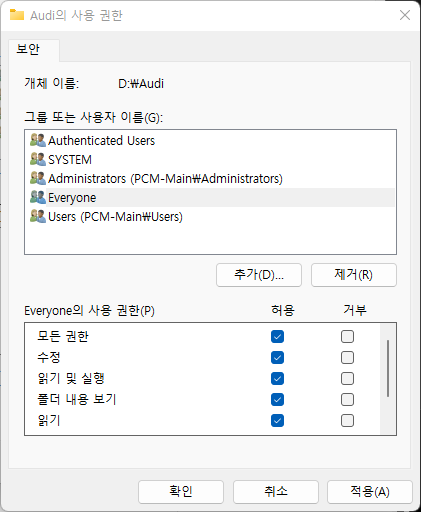Uncheck Allow for 읽기 permission
421x512 pixels.
click(x=277, y=421)
